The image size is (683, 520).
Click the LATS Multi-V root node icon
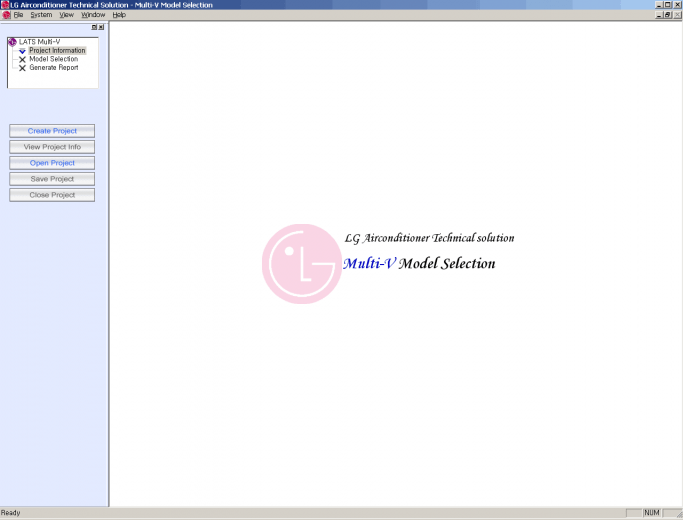tap(12, 42)
